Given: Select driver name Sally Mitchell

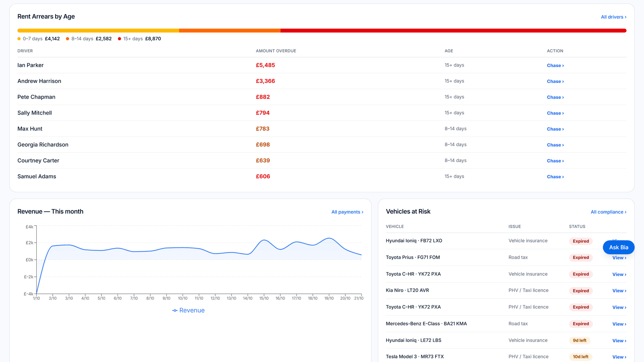Looking at the screenshot, I should (35, 113).
